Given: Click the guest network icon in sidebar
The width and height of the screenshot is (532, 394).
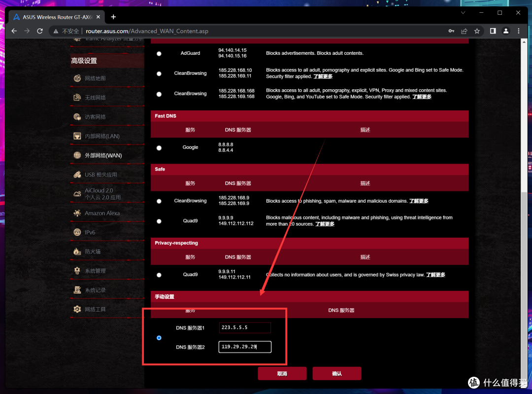Looking at the screenshot, I should 77,117.
